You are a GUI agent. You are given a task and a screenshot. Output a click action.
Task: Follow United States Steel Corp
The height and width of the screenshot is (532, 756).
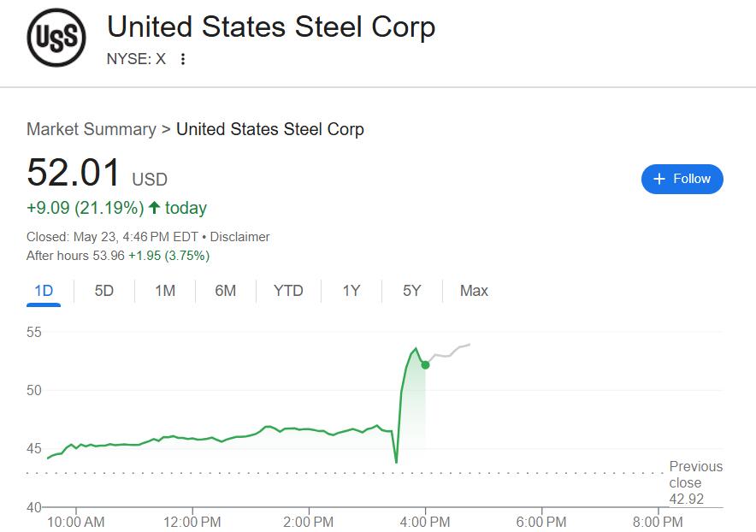pos(682,179)
